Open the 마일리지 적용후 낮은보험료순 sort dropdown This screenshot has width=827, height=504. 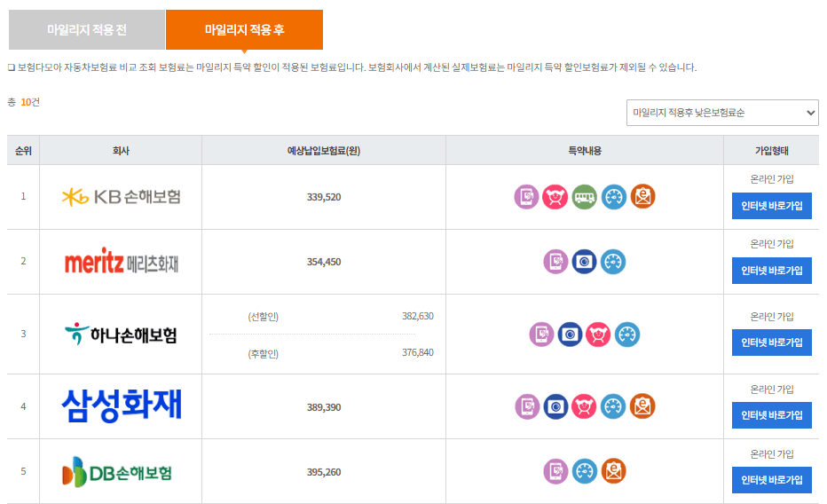coord(722,113)
